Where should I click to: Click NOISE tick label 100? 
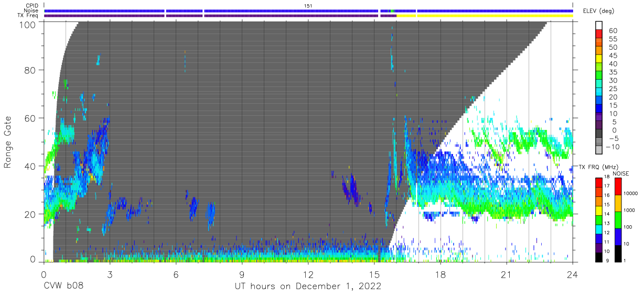[629, 227]
